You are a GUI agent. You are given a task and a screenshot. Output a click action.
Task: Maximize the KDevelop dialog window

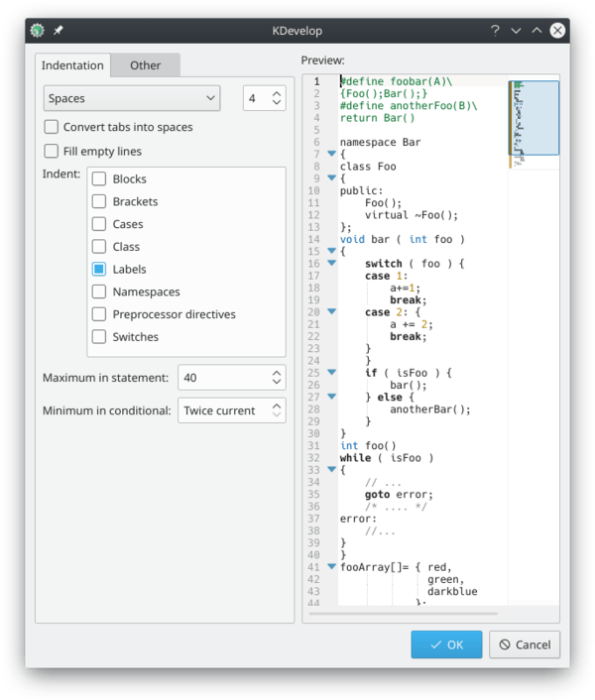536,31
